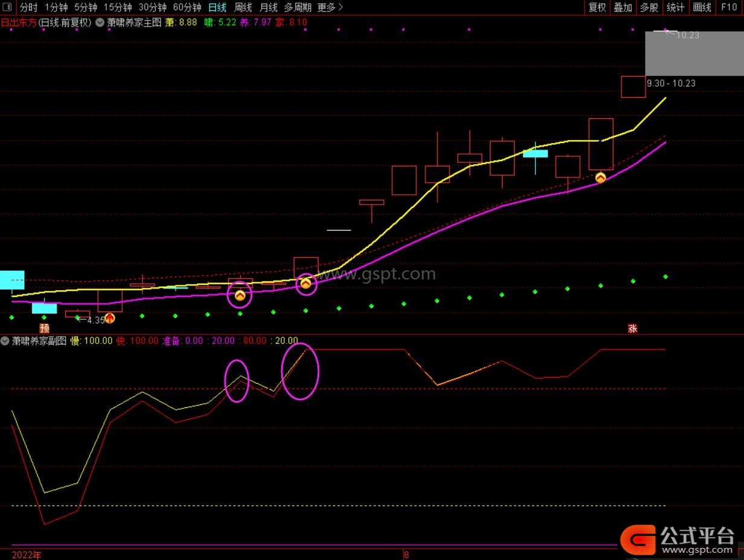Select the 1分钟 period tab

(56, 7)
